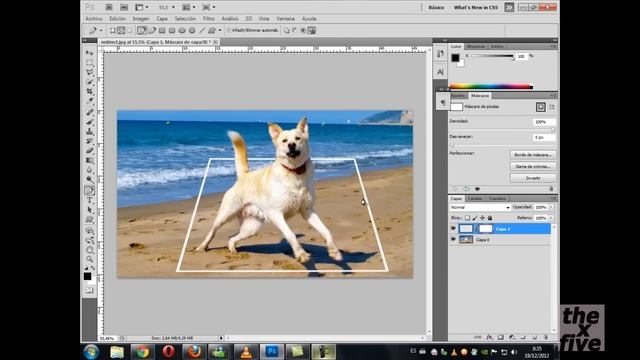Select the Lasso tool
Screen dimensions: 640x360
tap(89, 72)
